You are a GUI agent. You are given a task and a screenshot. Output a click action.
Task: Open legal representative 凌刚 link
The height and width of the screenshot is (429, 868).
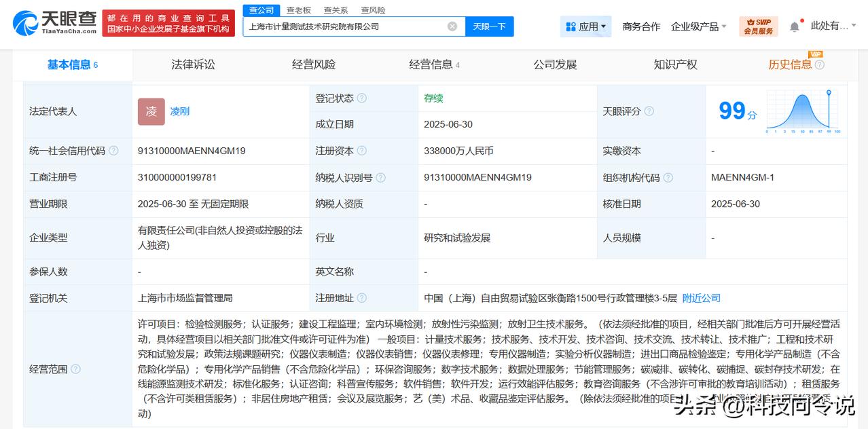180,111
